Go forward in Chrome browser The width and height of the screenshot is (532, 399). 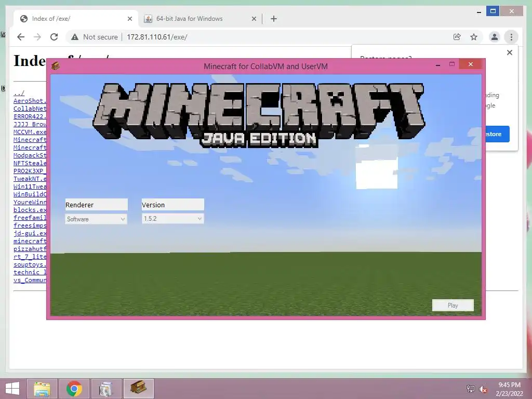[x=37, y=37]
